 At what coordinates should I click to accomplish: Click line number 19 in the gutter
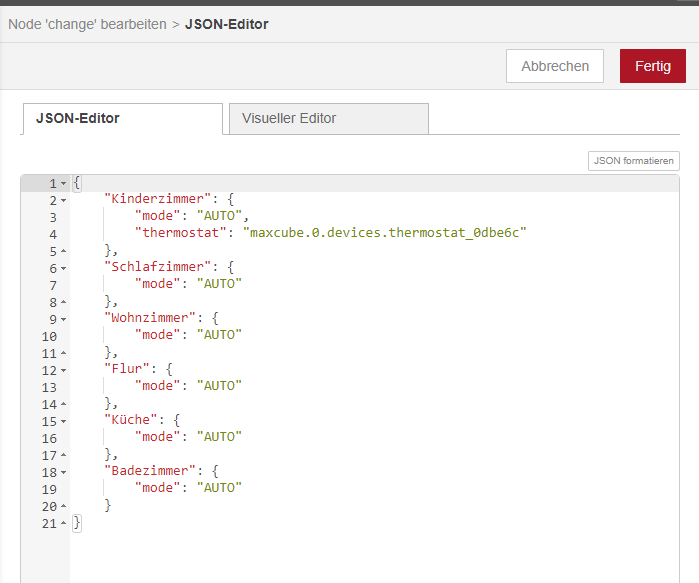click(49, 489)
